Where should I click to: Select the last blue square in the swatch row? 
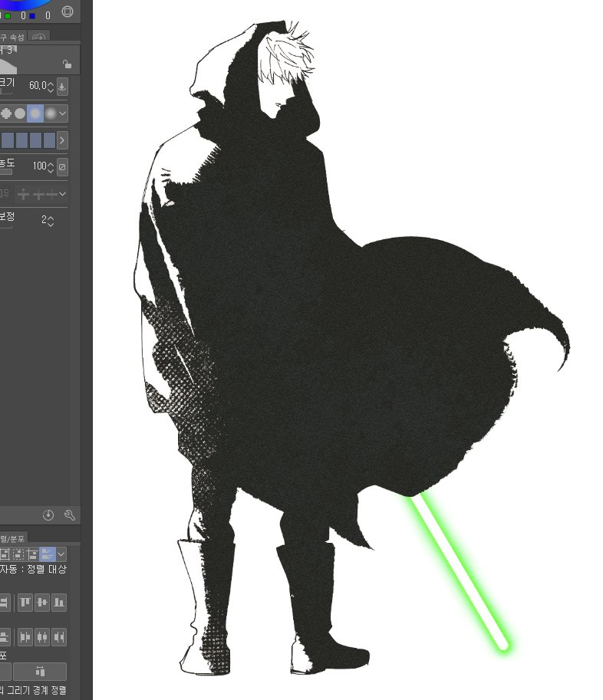(x=50, y=140)
